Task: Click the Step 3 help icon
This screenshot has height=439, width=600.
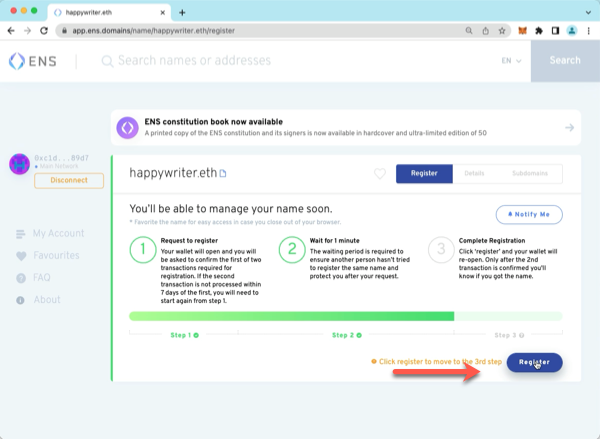Action: 521,335
